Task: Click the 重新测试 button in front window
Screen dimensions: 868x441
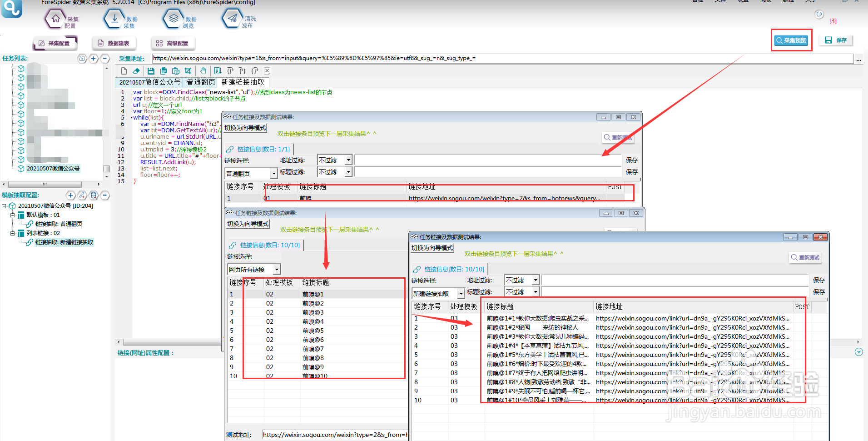Action: pyautogui.click(x=805, y=257)
